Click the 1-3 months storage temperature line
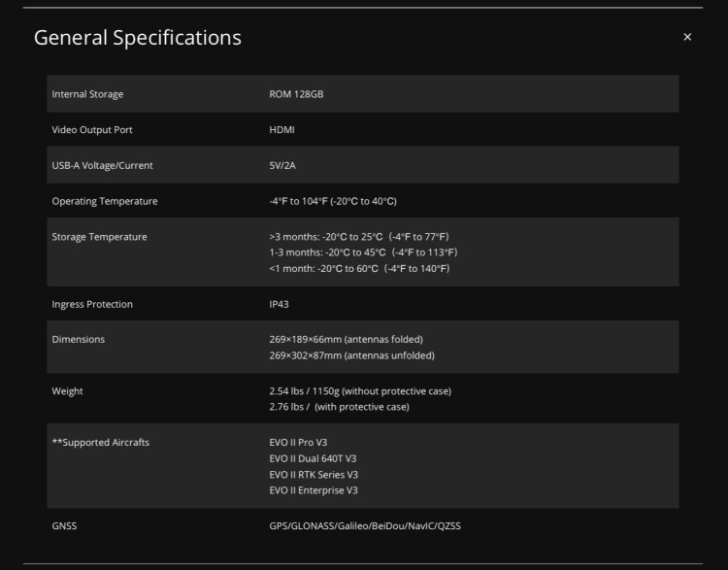The height and width of the screenshot is (570, 728). (x=363, y=252)
